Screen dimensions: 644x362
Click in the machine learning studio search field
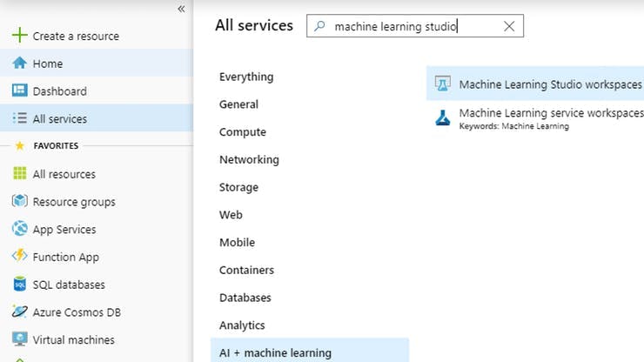[x=415, y=26]
